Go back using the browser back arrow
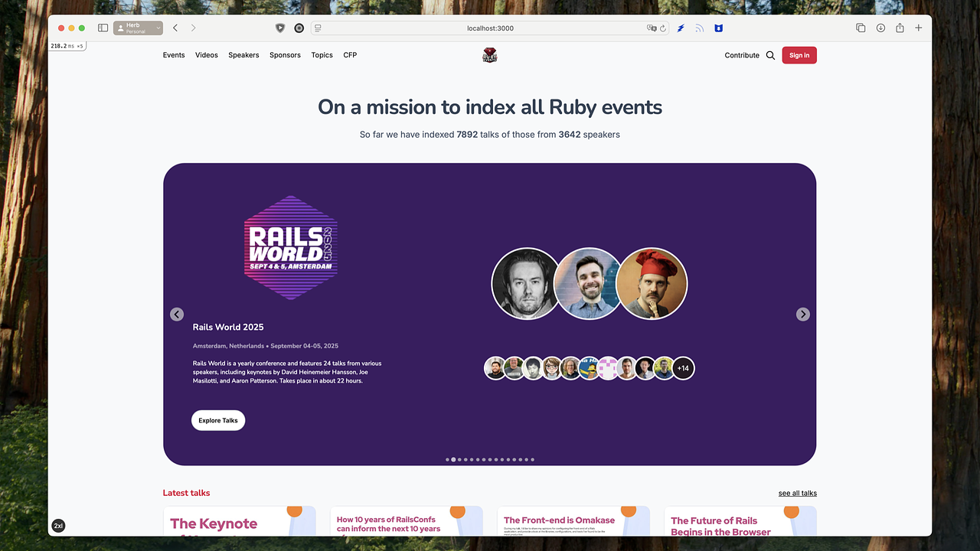Screen dimensions: 980x551 175,28
